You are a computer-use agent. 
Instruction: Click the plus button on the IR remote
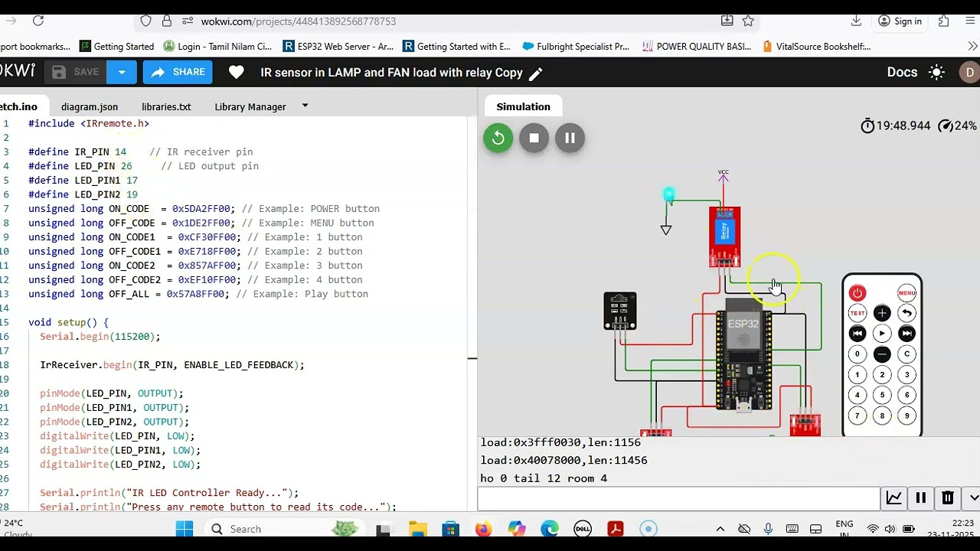882,313
